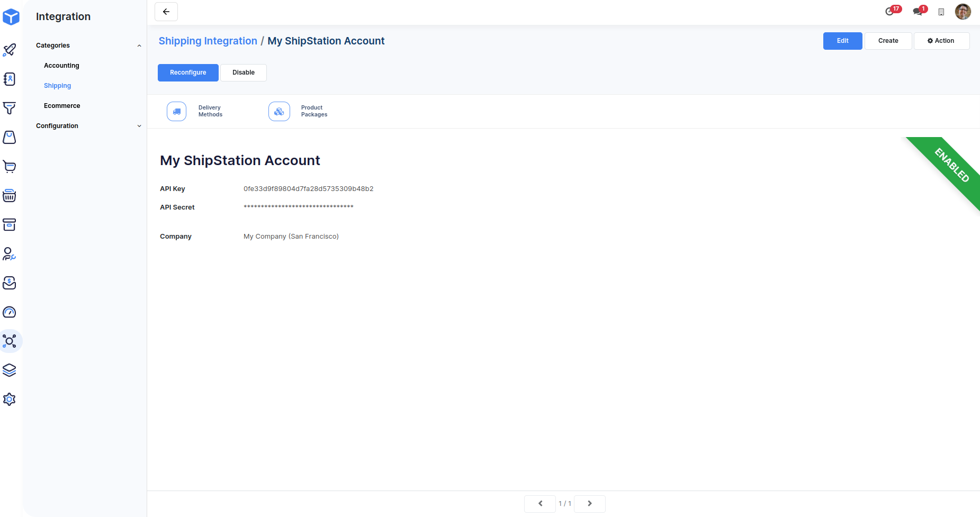The width and height of the screenshot is (980, 517).
Task: Click the Shipping Integration breadcrumb link
Action: (208, 41)
